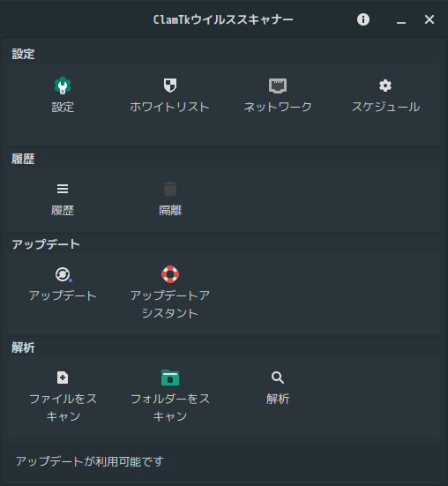Open the アップデートアシスタント lifebuoy icon
The image size is (448, 486).
click(170, 274)
